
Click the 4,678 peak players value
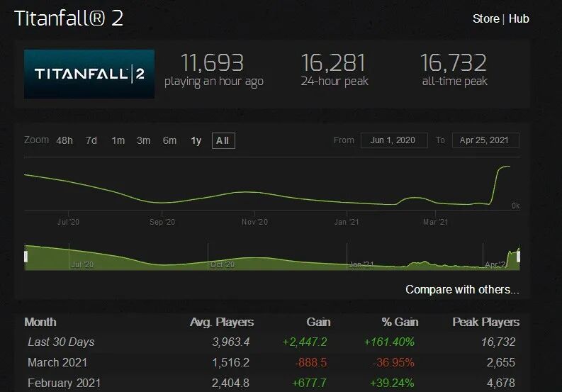point(501,383)
